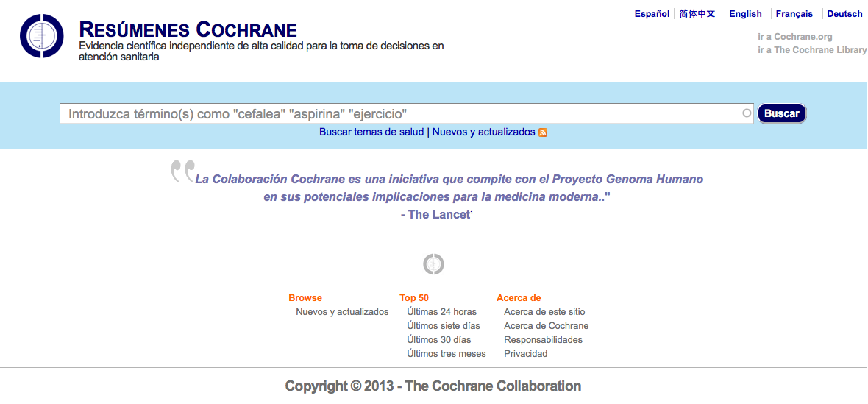Open "Nuevos y actualizados" under the search bar
This screenshot has height=404, width=868.
(x=484, y=132)
